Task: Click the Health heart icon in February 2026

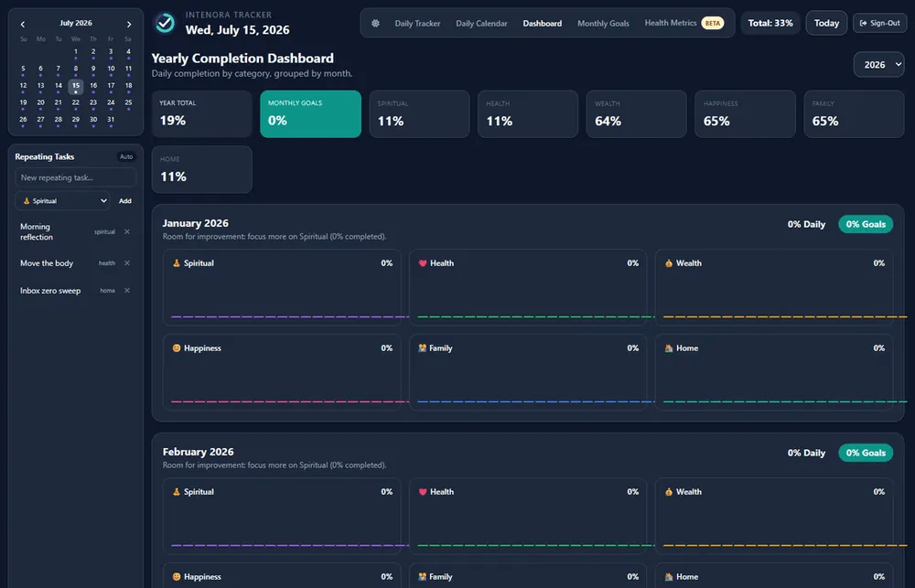Action: click(423, 492)
